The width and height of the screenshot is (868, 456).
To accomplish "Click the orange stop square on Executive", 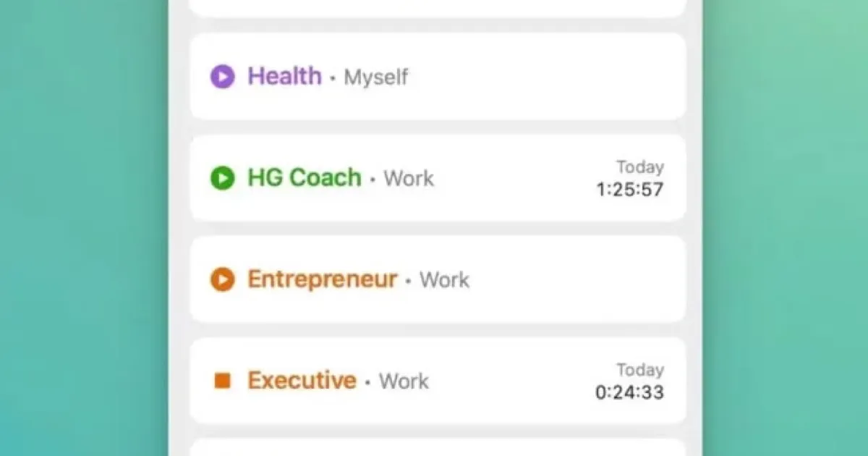I will coord(224,380).
